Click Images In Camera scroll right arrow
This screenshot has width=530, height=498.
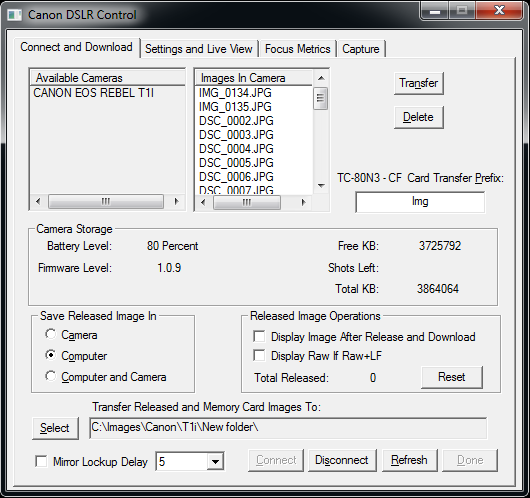[x=303, y=202]
